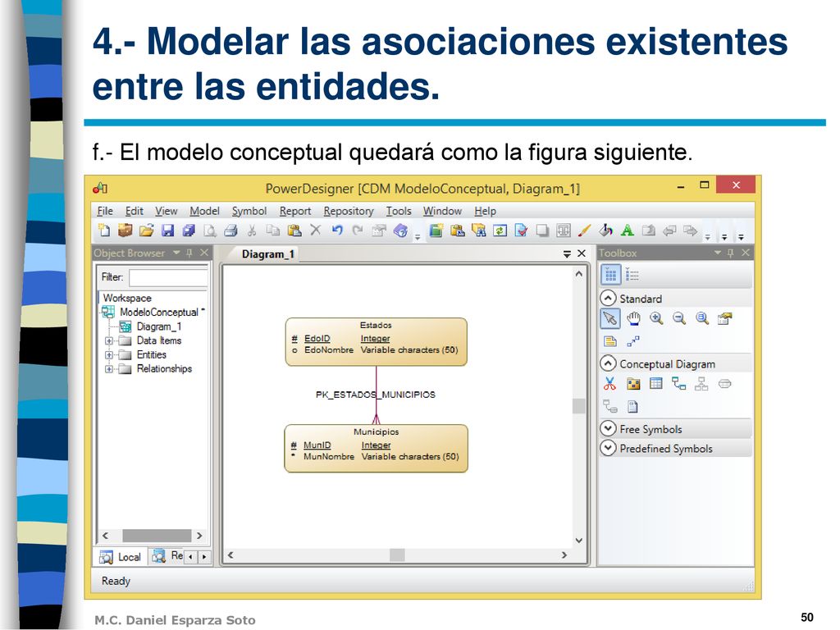This screenshot has width=840, height=630.
Task: Pin the Toolbox panel
Action: coord(731,253)
